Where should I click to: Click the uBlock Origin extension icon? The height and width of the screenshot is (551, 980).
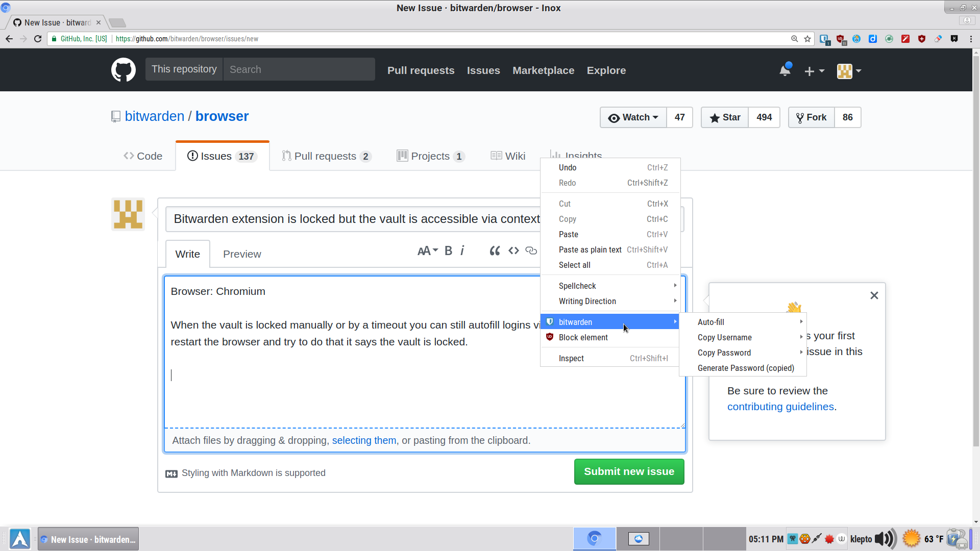point(840,38)
